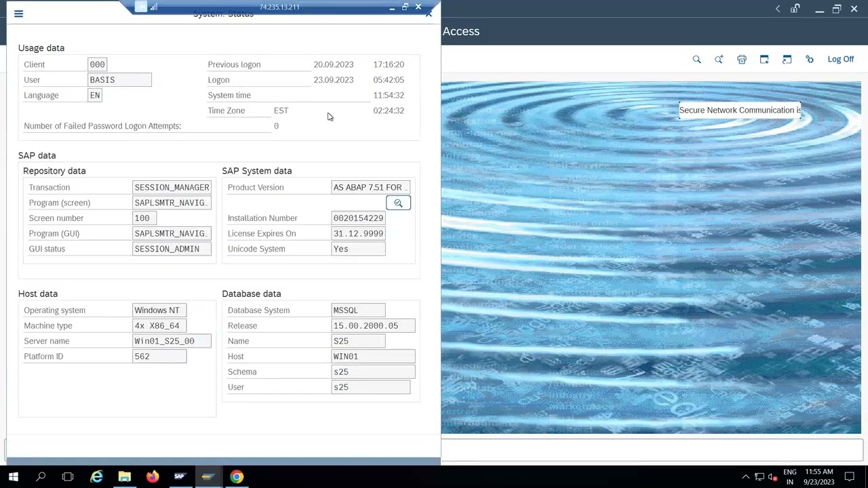Pin the remote desktop connection bar
The image size is (868, 488).
click(140, 7)
